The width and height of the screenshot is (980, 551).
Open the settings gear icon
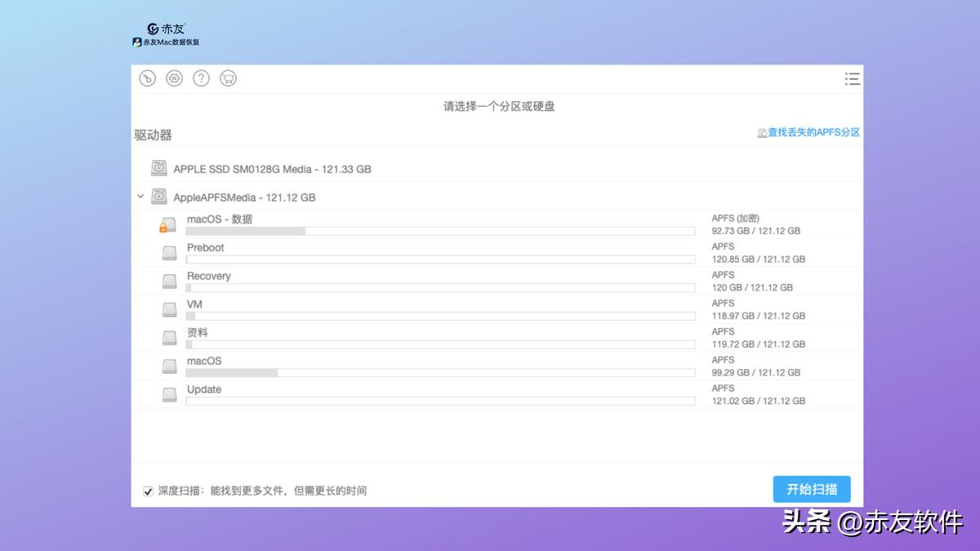point(174,78)
